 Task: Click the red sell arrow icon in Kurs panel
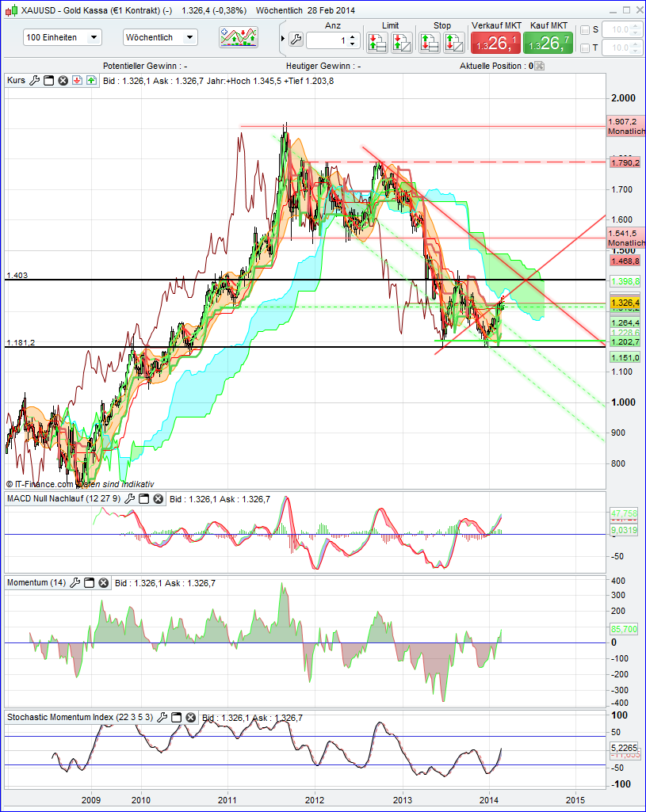(x=78, y=80)
